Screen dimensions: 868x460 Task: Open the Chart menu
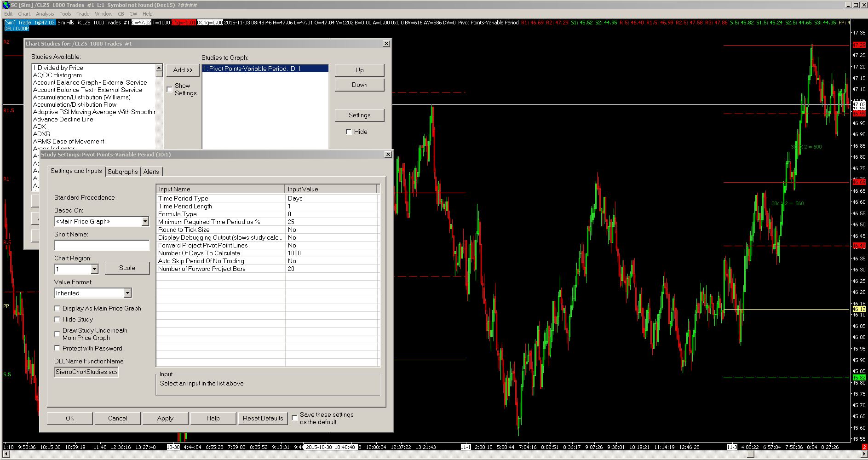pyautogui.click(x=24, y=14)
